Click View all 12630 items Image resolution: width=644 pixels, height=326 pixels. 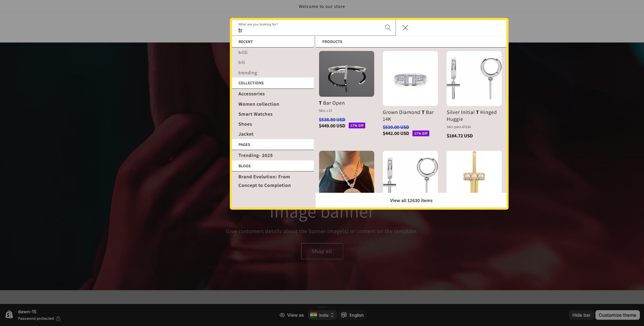pyautogui.click(x=411, y=200)
